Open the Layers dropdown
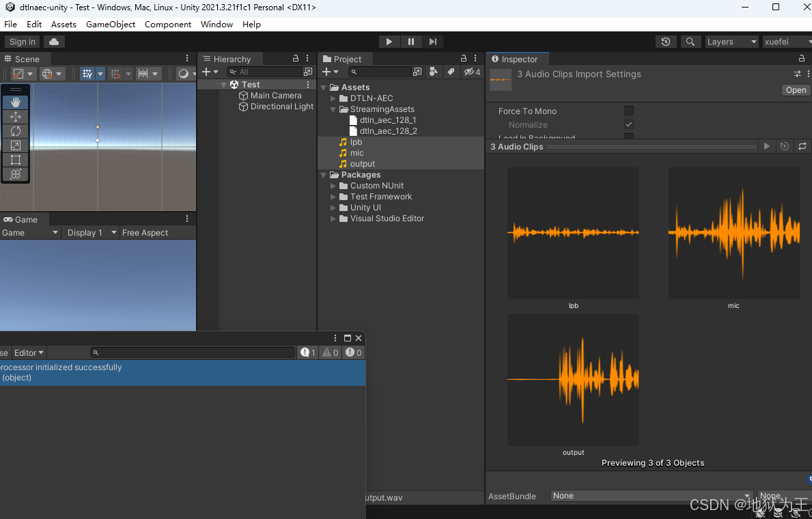Image resolution: width=812 pixels, height=519 pixels. tap(731, 42)
